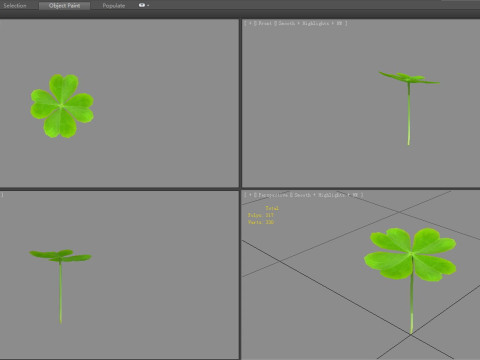Click the Front viewport [+] general menu
This screenshot has height=360, width=480.
250,23
